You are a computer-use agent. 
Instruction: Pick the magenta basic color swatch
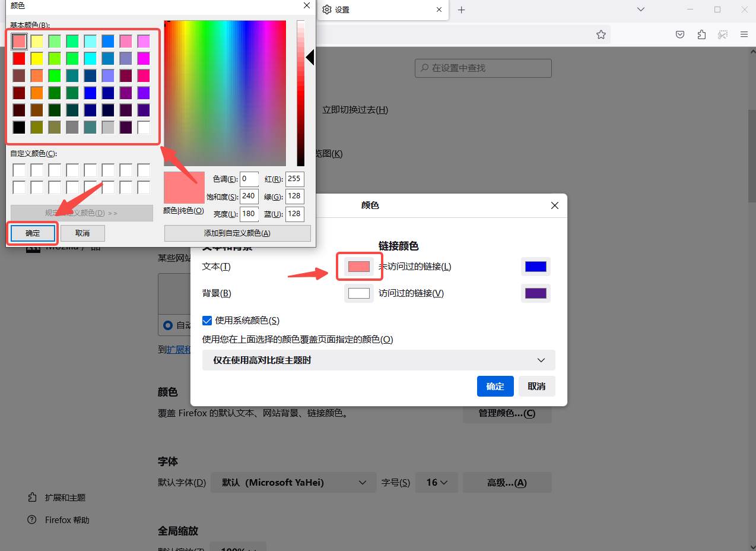pos(144,58)
